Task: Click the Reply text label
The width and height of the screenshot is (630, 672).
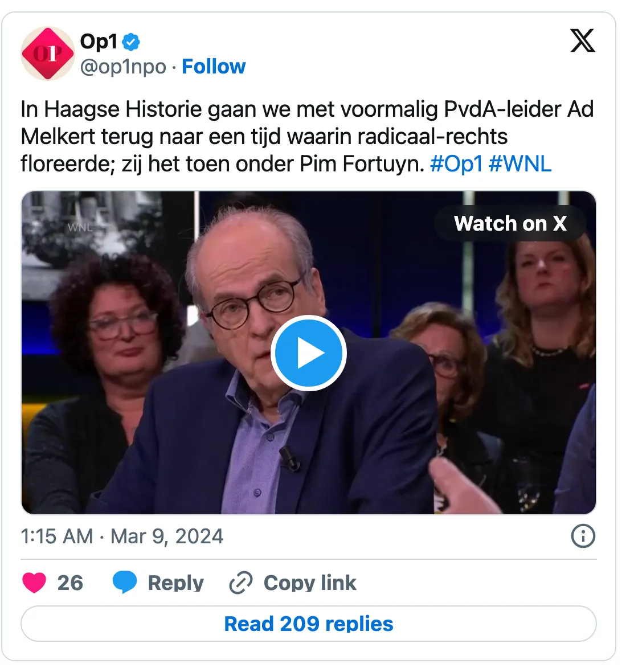Action: [x=175, y=583]
